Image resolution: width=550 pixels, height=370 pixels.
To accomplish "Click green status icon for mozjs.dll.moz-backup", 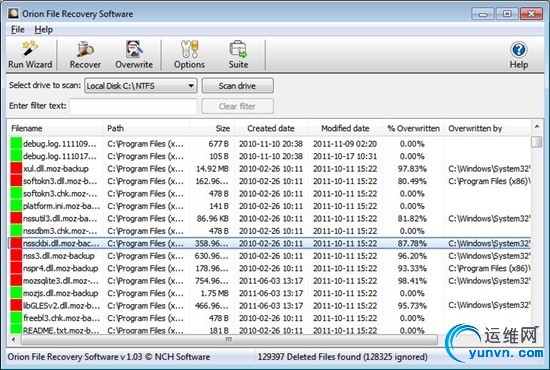I will (16, 293).
